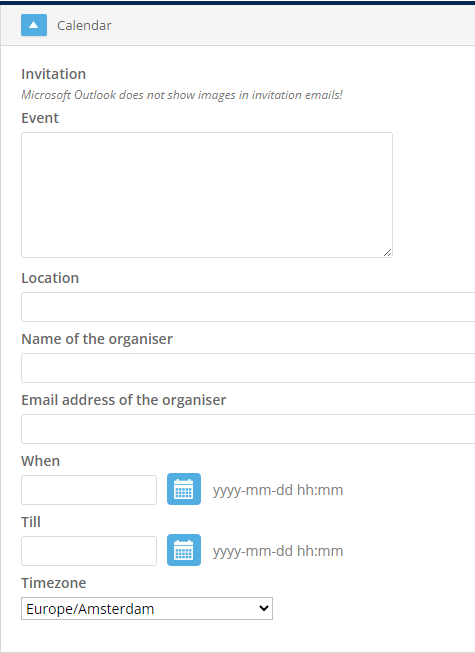Click the Event field label
Viewport: 475px width, 653px height.
tap(40, 118)
